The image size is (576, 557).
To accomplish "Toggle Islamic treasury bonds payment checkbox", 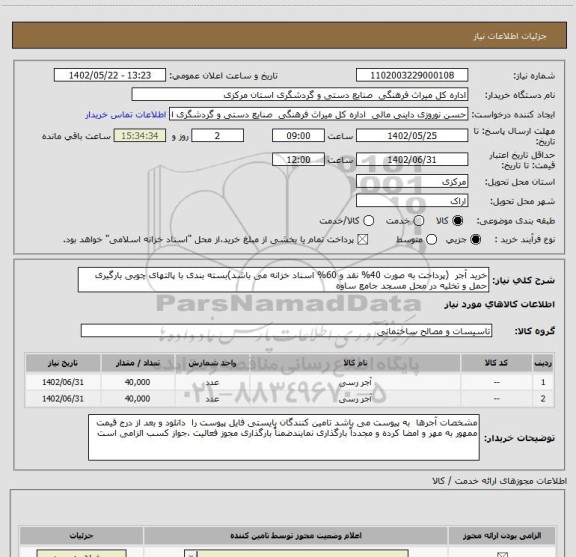I will click(363, 240).
